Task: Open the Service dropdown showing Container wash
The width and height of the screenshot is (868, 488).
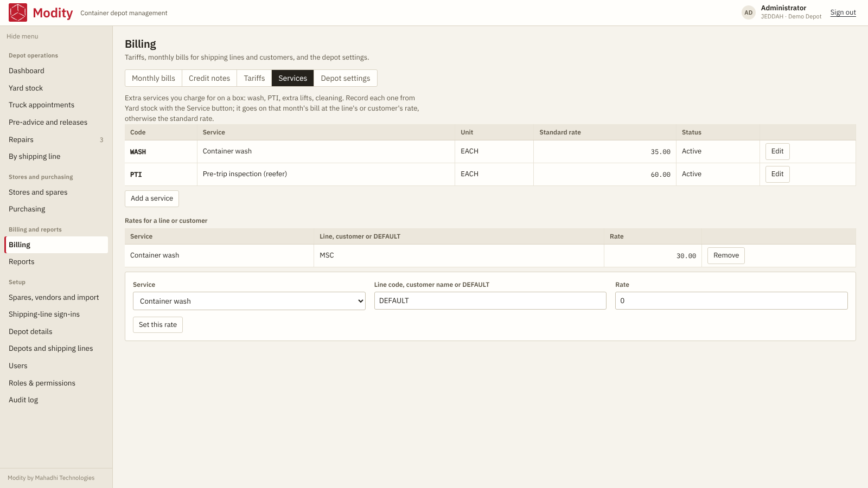Action: tap(249, 301)
